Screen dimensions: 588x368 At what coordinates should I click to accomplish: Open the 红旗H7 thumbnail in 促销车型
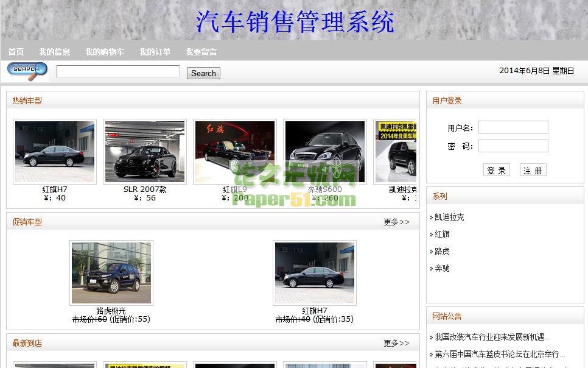tap(315, 273)
